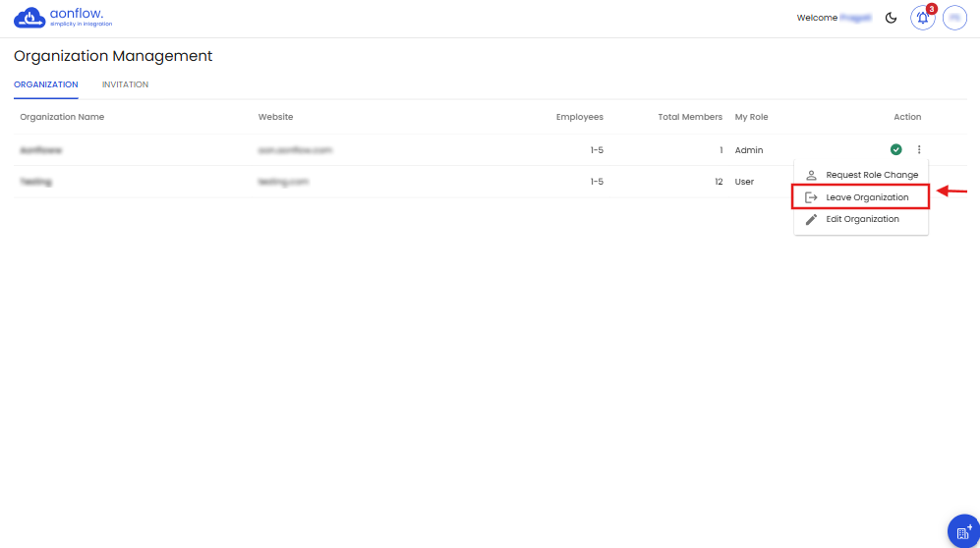980x548 pixels.
Task: Click the aonflow cloud logo
Action: pos(29,18)
